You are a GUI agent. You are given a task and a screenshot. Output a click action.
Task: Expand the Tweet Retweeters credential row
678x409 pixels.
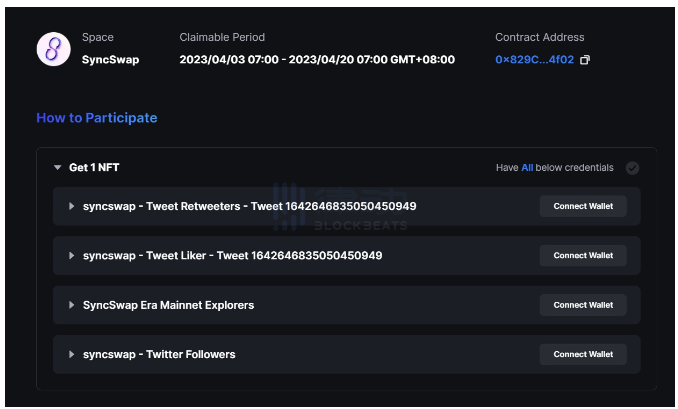(x=71, y=206)
